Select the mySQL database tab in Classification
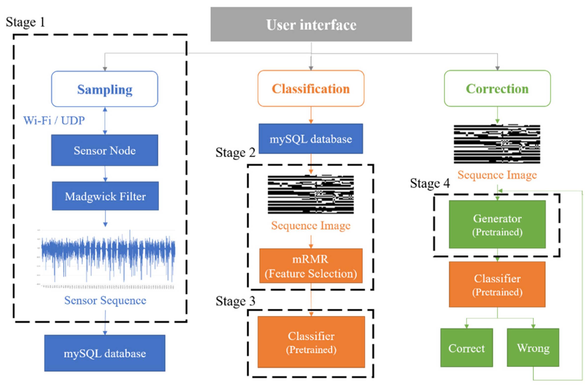588x386 pixels. tap(294, 133)
